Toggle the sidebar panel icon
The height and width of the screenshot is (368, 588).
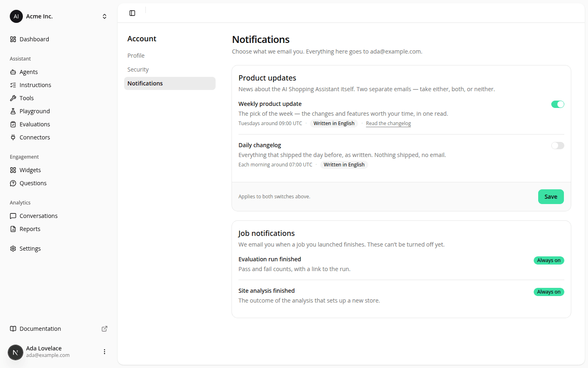tap(132, 13)
